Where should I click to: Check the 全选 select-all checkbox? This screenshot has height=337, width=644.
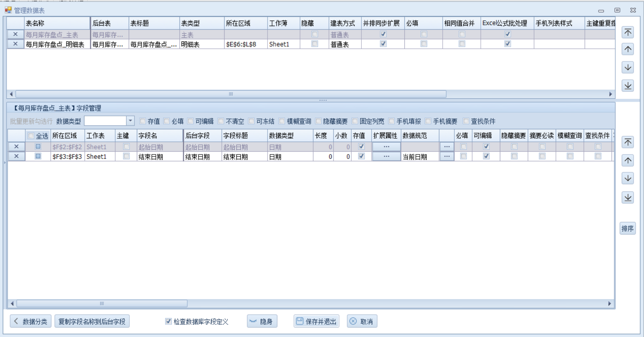click(x=31, y=136)
